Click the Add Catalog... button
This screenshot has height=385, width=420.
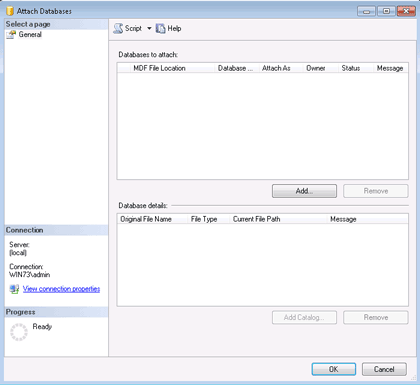304,317
